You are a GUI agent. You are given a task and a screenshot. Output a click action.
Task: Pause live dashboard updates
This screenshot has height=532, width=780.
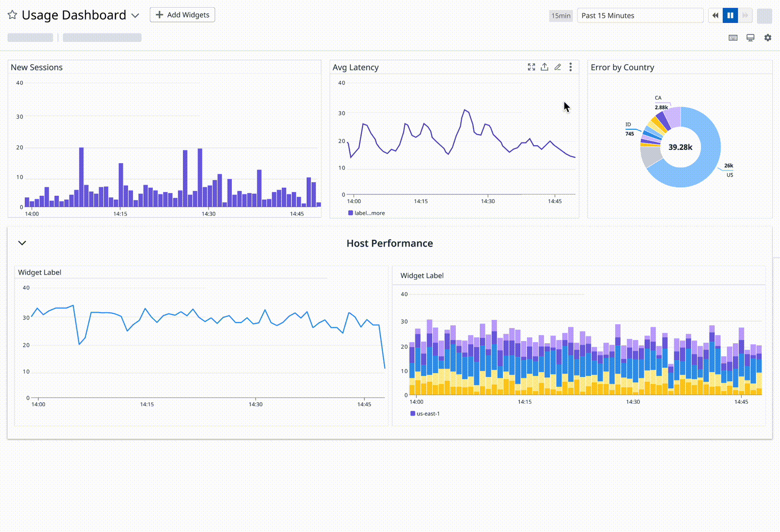730,15
